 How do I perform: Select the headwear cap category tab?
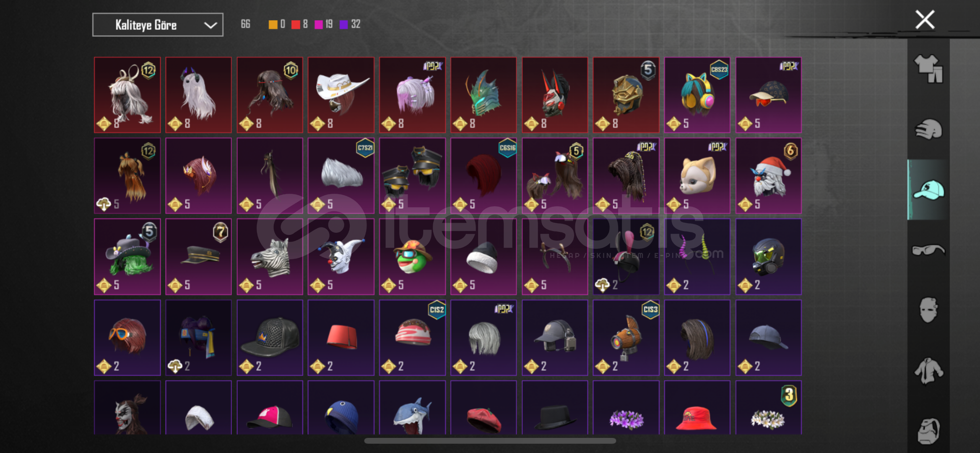tap(928, 190)
